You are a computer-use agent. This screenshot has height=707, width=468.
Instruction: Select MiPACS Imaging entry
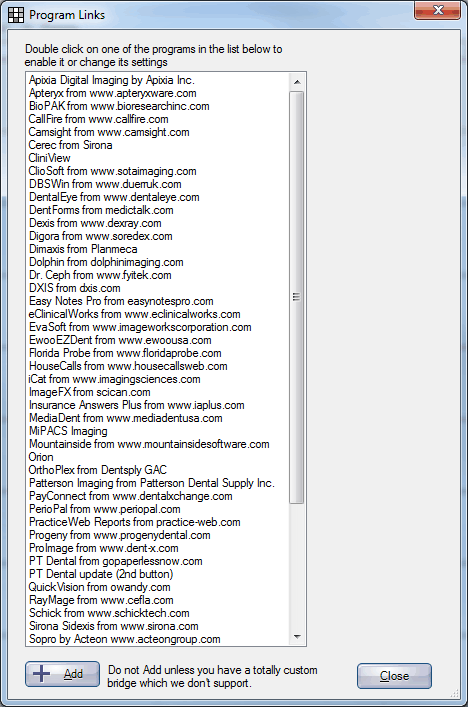pyautogui.click(x=68, y=431)
